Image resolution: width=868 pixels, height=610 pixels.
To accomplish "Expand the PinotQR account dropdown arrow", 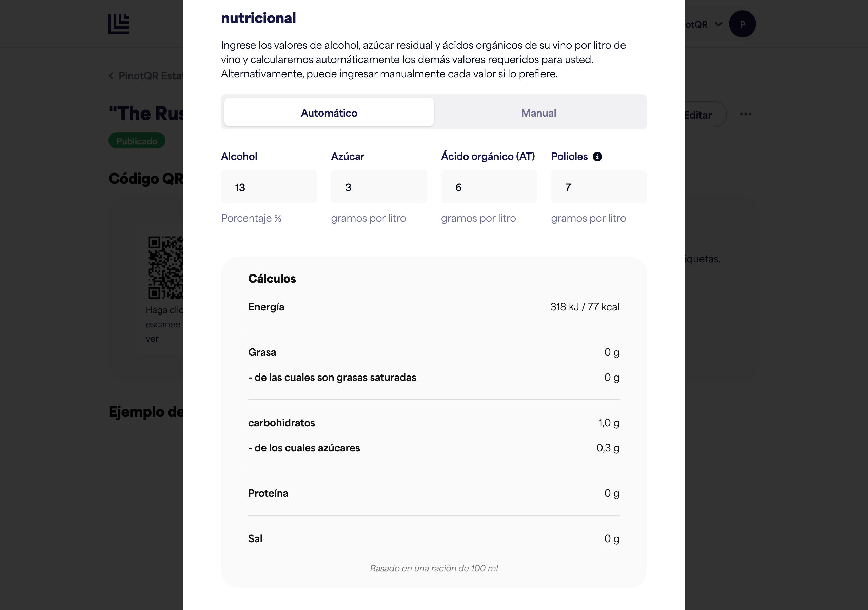I will coord(718,24).
